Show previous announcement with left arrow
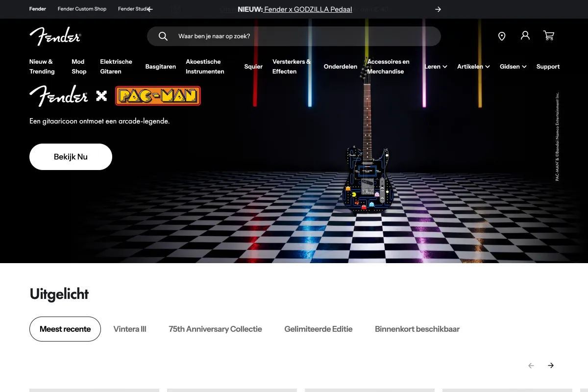 pos(150,9)
